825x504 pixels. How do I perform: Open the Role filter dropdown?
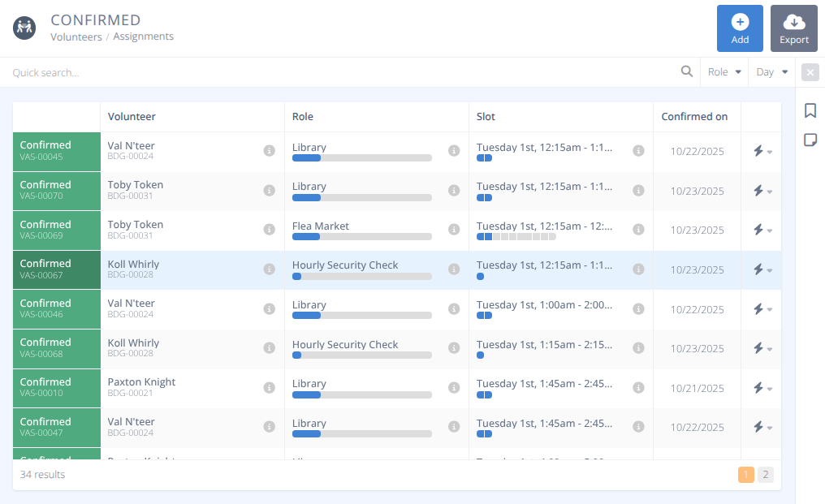(x=724, y=72)
